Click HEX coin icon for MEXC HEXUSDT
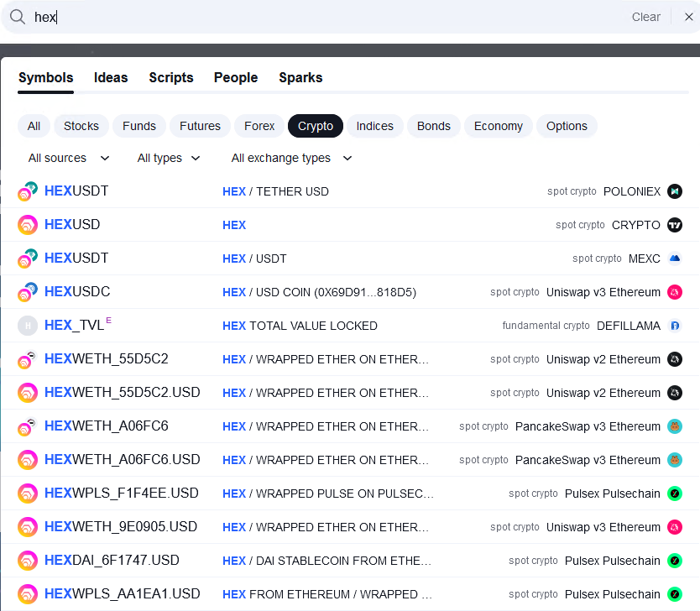 tap(28, 258)
